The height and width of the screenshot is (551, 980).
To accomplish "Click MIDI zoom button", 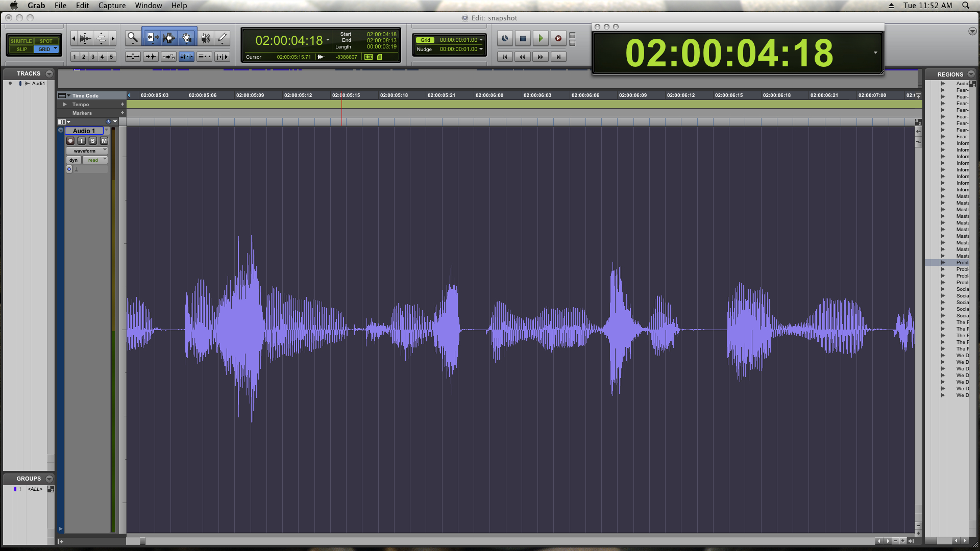I will pyautogui.click(x=101, y=38).
